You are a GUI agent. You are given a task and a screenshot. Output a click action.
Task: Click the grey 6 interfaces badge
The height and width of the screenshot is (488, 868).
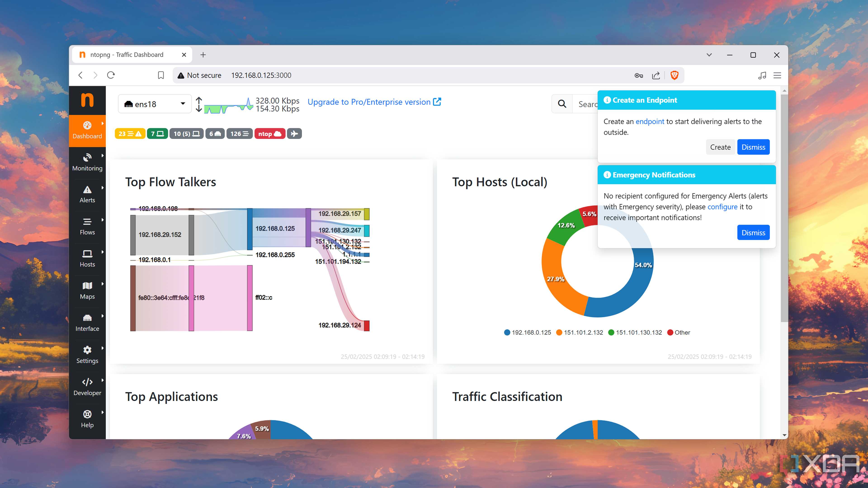215,134
